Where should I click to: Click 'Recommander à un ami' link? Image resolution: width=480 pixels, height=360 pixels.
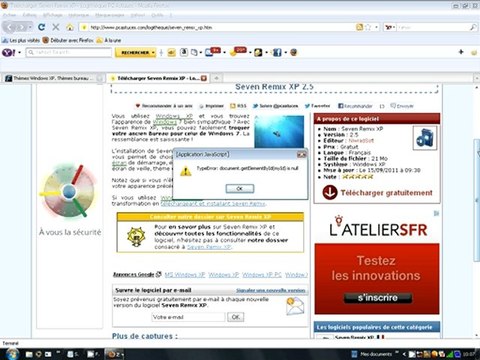(x=164, y=106)
